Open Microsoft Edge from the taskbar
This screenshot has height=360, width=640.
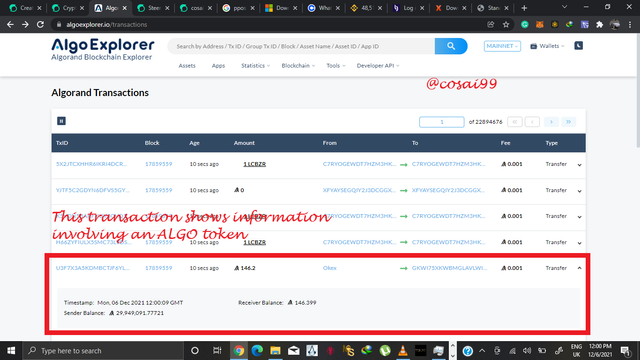(257, 351)
